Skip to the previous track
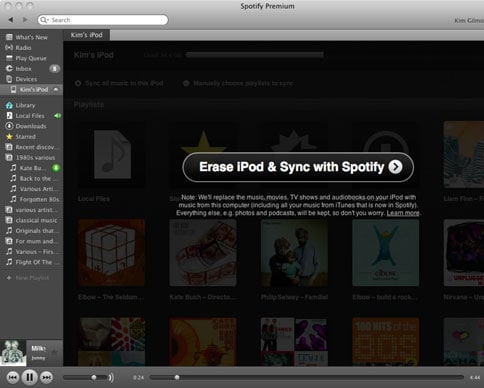The height and width of the screenshot is (388, 484). [x=13, y=377]
